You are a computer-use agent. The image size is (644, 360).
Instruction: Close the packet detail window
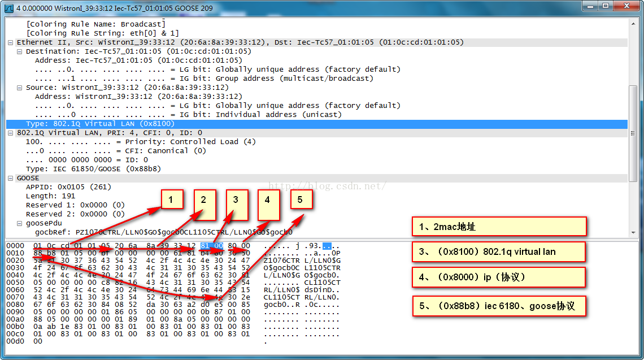click(x=626, y=6)
